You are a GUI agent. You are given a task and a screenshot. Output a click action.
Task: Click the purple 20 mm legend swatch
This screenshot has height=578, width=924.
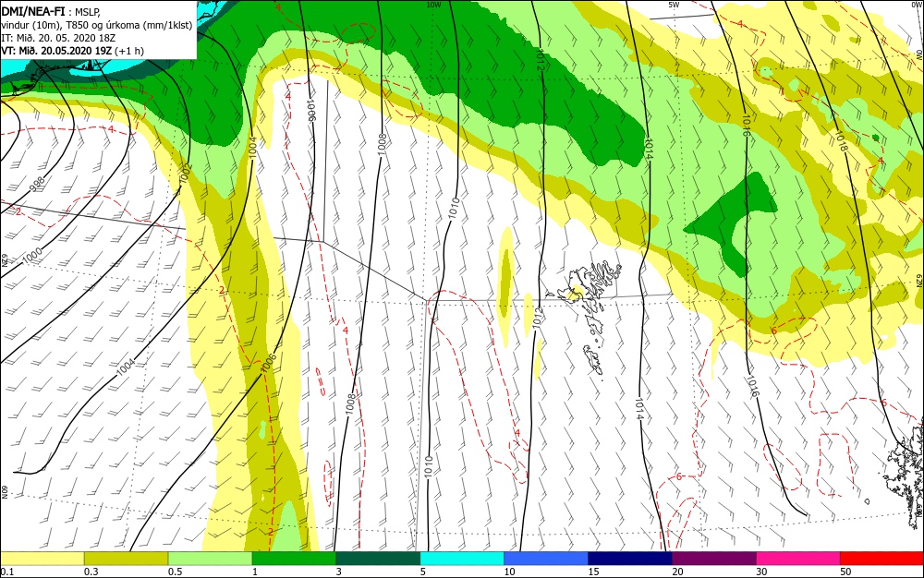[x=714, y=559]
